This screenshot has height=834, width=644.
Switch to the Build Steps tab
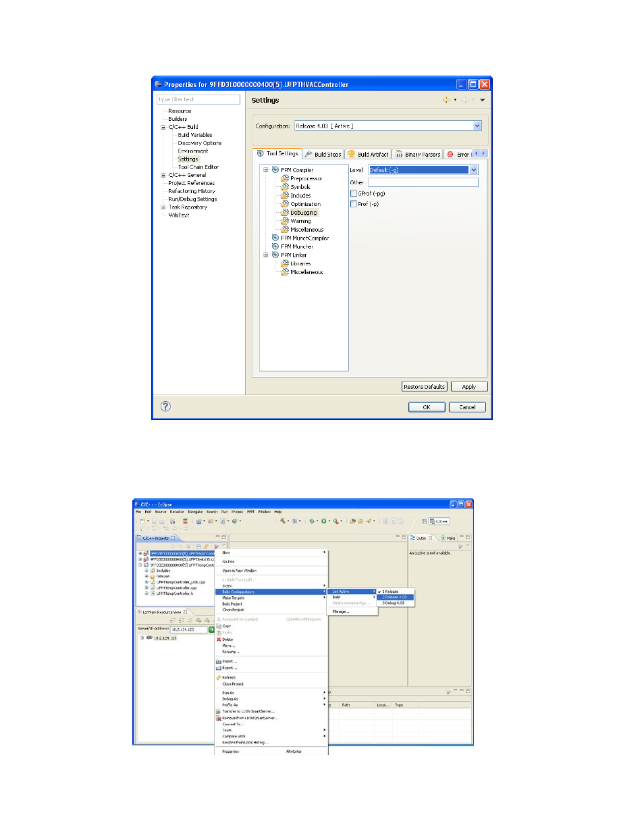pos(323,154)
